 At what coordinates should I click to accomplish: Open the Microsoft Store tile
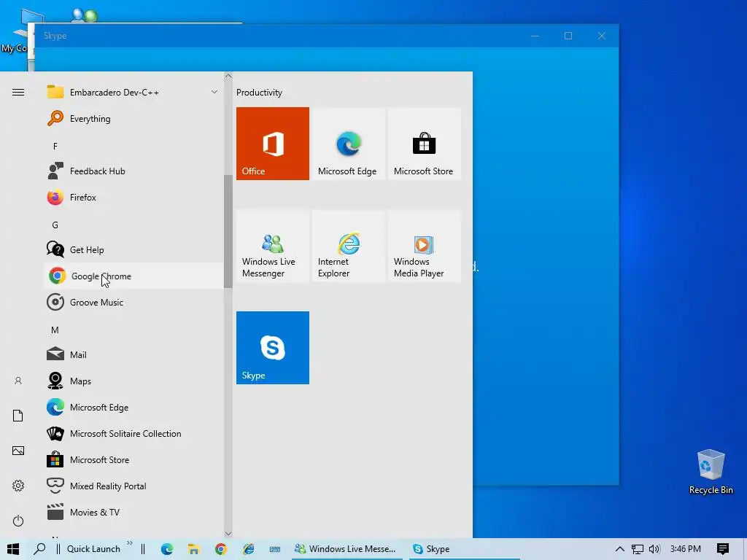(424, 144)
